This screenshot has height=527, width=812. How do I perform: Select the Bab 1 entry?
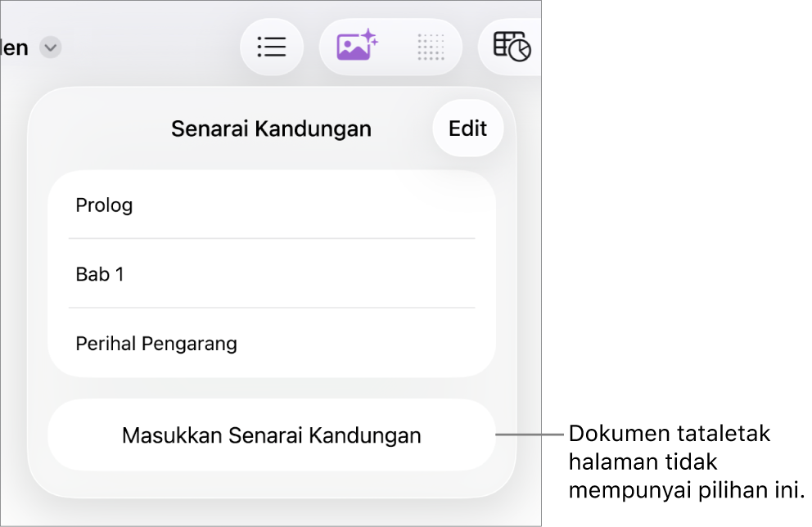[x=272, y=274]
